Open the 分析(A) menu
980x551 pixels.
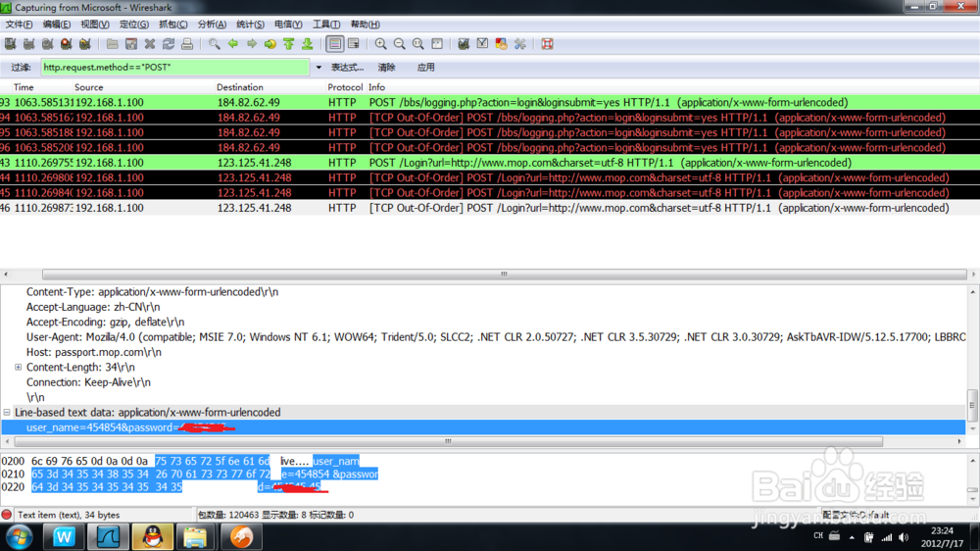(x=212, y=25)
